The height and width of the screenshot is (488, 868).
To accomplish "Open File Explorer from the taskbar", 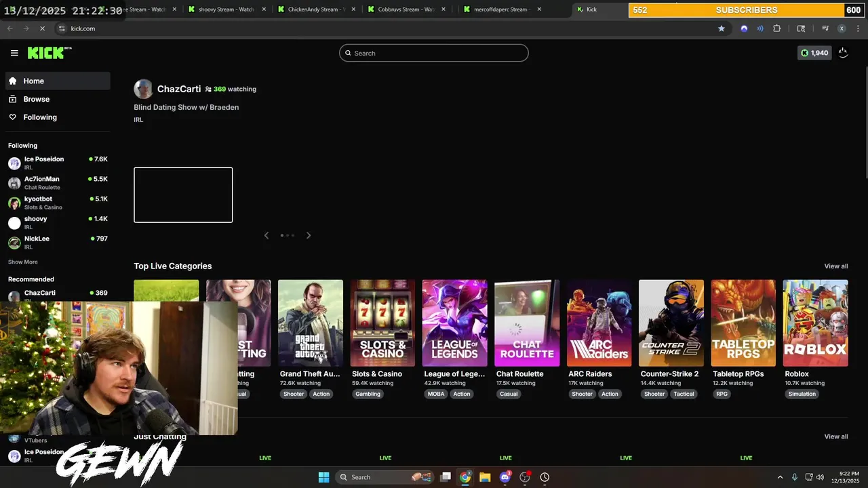I will coord(485,477).
